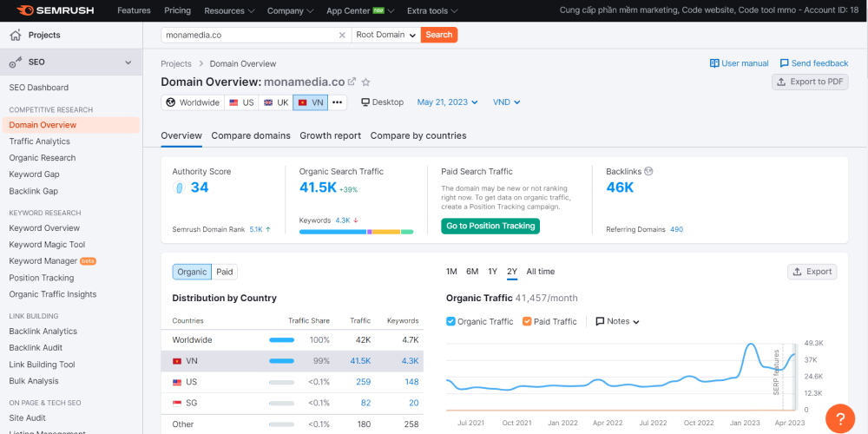Click the Semrush logo icon
This screenshot has width=868, height=434.
(x=24, y=10)
